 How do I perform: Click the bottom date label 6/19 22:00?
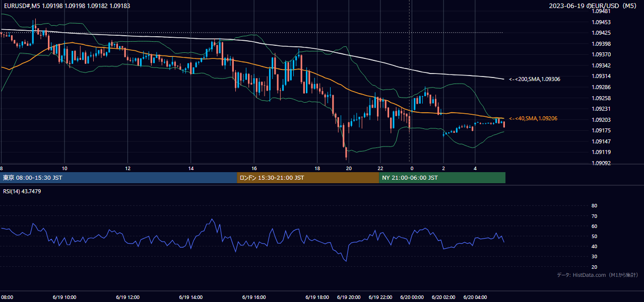pyautogui.click(x=380, y=297)
